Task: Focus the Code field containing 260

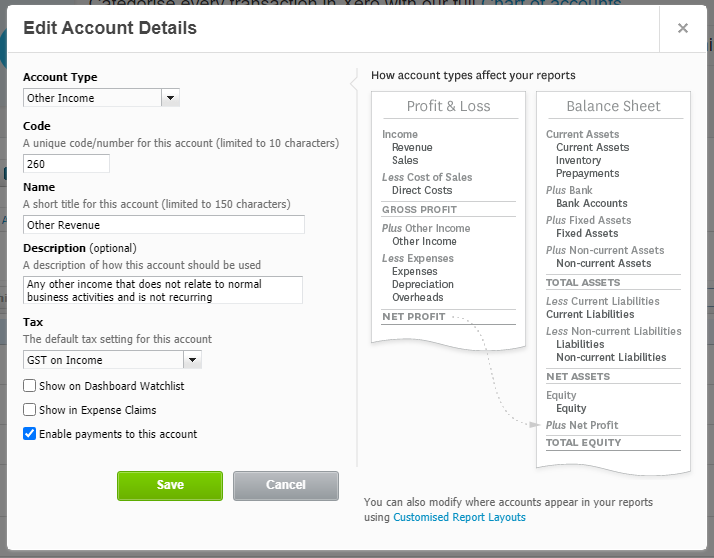Action: pos(66,164)
